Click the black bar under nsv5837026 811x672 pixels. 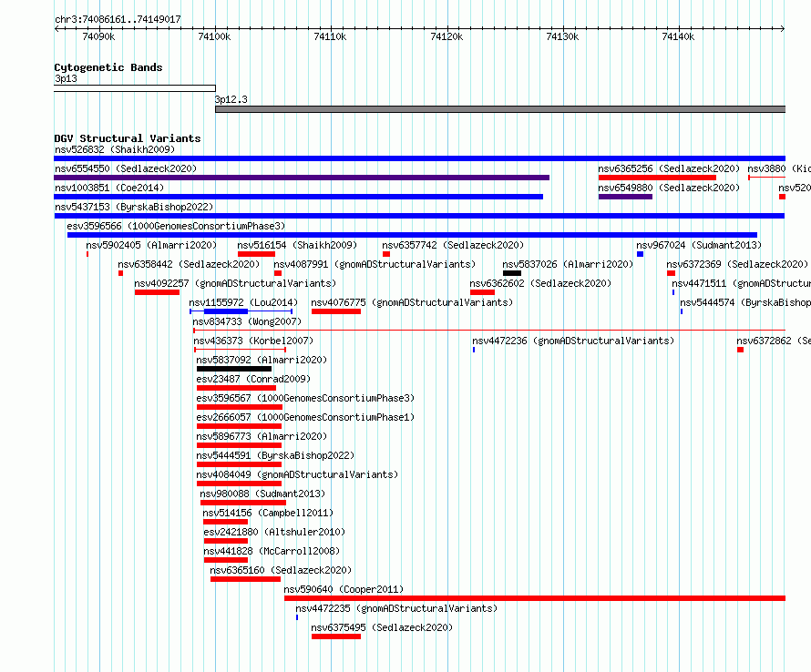(512, 273)
